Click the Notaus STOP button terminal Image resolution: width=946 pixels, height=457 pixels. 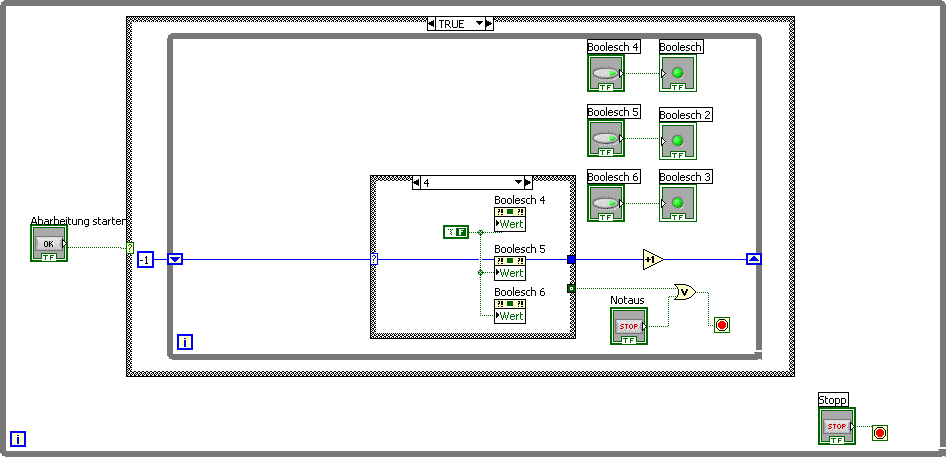629,326
